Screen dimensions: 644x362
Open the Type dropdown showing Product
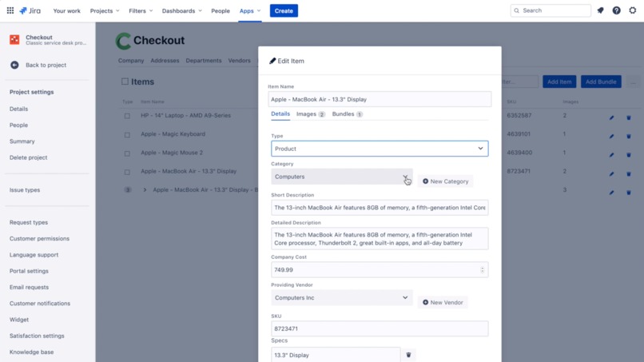pyautogui.click(x=380, y=149)
